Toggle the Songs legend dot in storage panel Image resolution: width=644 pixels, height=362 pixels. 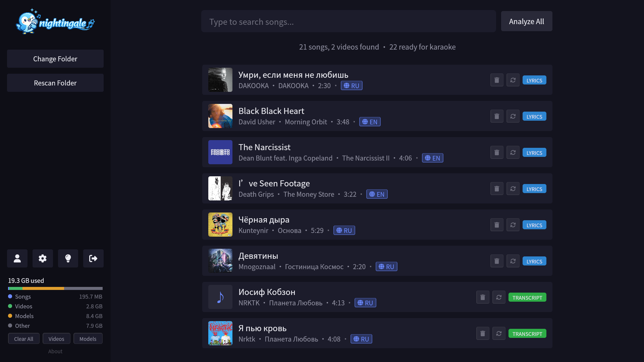(10, 297)
